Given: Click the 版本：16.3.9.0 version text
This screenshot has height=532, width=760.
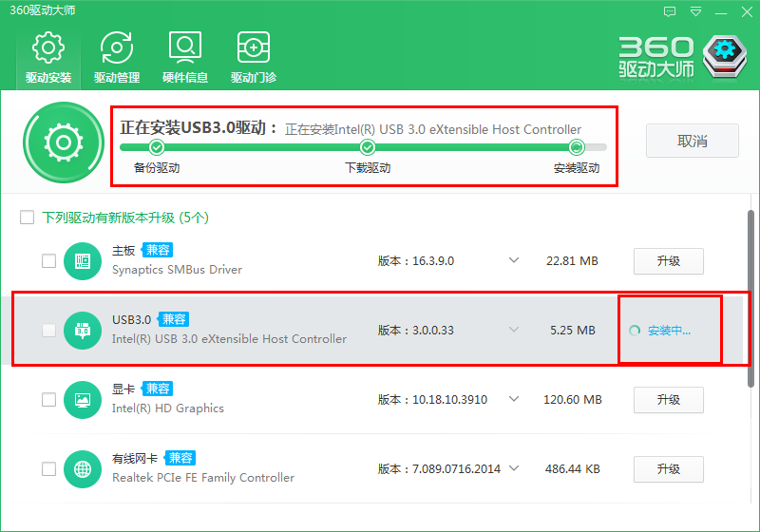Looking at the screenshot, I should (416, 261).
